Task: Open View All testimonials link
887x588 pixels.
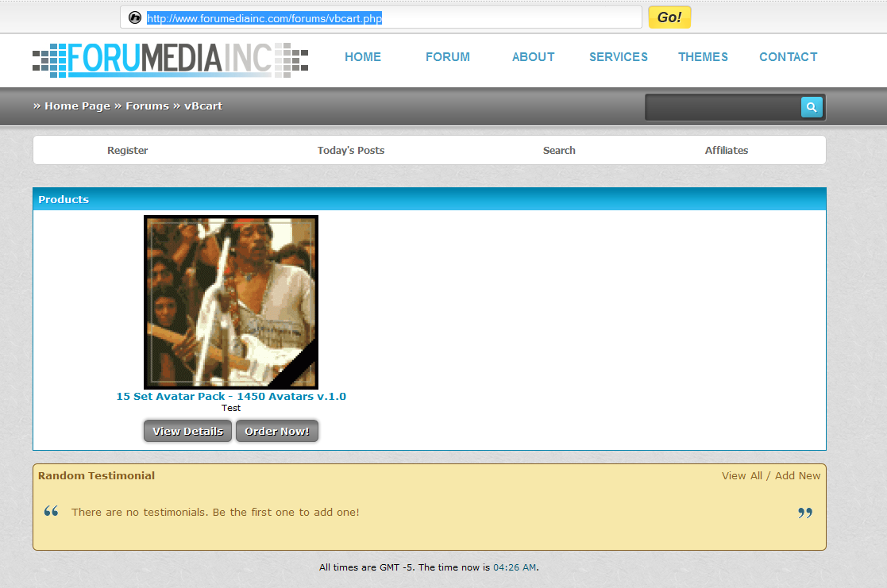Action: click(x=742, y=475)
